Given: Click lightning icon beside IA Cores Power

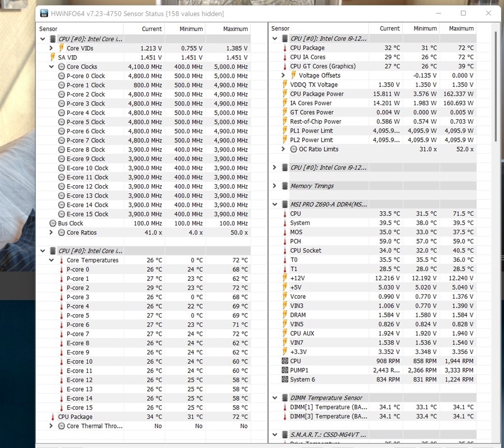Looking at the screenshot, I should pos(284,103).
